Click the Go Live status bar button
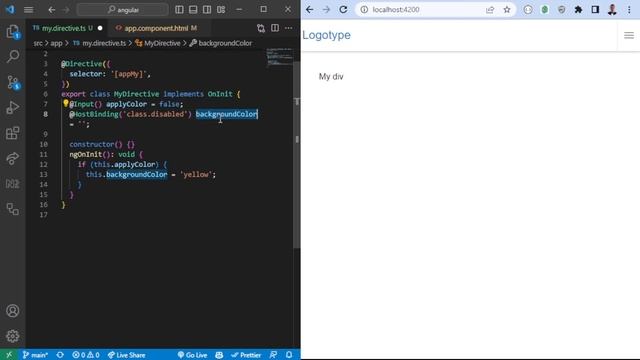This screenshot has height=360, width=640. pos(192,355)
